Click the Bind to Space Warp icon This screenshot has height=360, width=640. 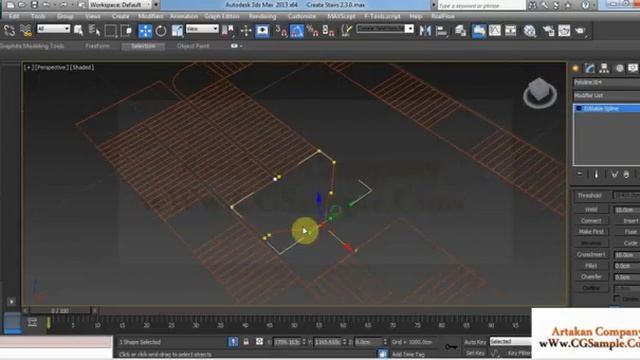tap(25, 31)
